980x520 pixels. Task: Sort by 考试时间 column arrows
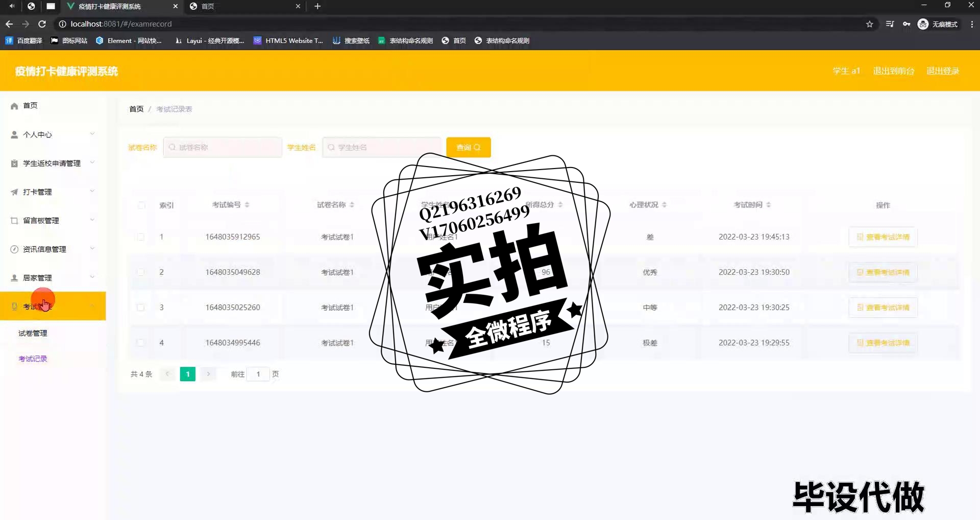[769, 204]
